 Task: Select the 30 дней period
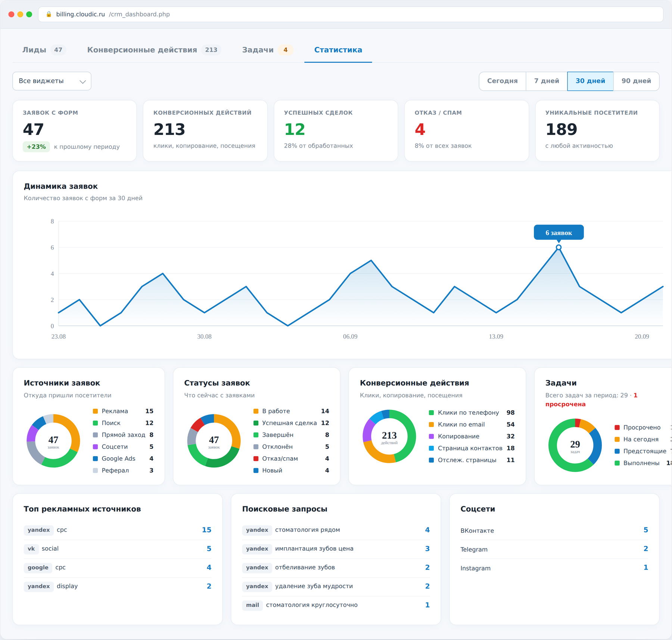(590, 81)
